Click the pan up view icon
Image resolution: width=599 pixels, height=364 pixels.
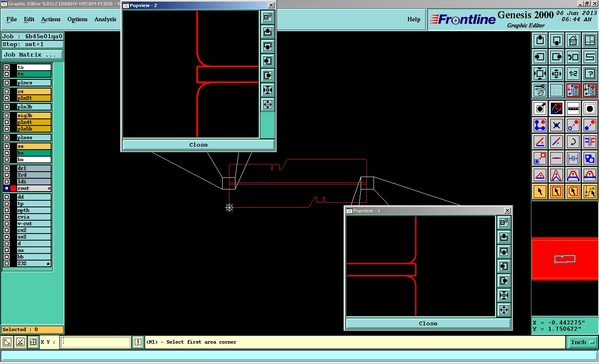(540, 40)
